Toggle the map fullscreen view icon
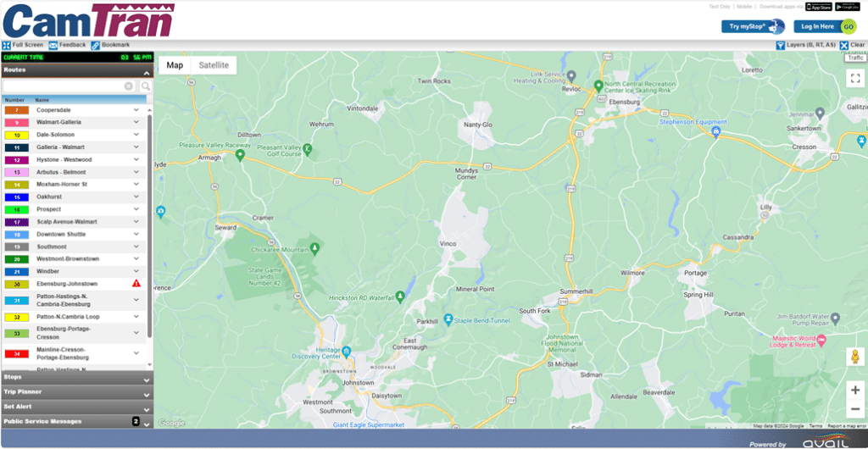868x449 pixels. (x=854, y=78)
